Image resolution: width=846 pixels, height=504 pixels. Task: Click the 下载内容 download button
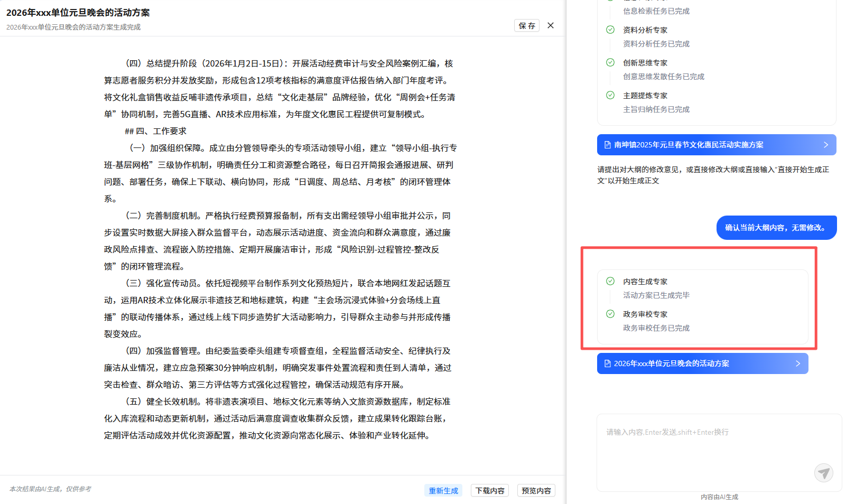coord(490,491)
